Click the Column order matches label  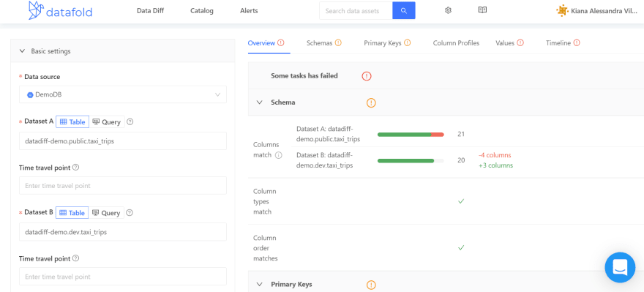266,248
